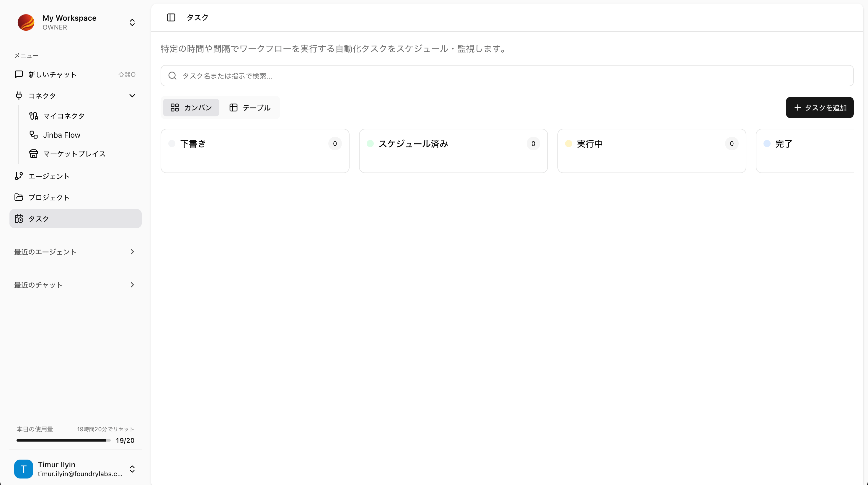Click the 実行中 count badge

732,144
